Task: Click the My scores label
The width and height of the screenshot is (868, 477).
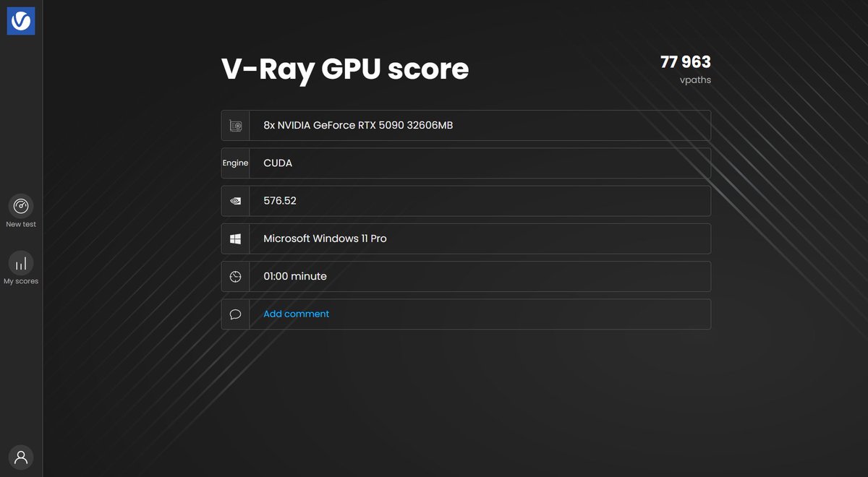Action: (x=21, y=281)
